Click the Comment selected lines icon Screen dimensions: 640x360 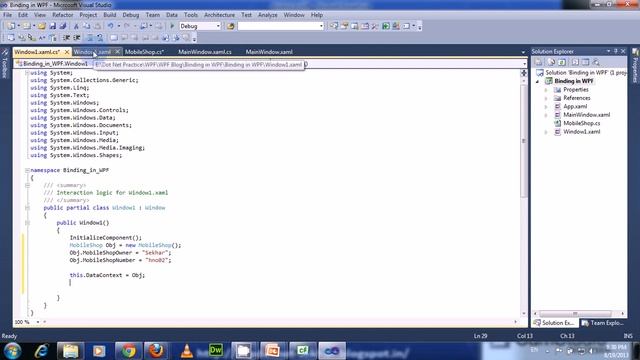pos(90,38)
